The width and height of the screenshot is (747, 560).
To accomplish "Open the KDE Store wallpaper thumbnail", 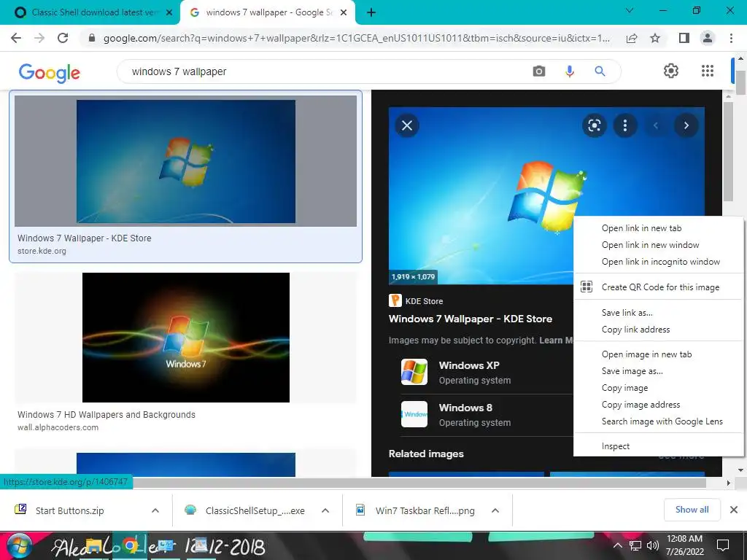I will tap(186, 161).
